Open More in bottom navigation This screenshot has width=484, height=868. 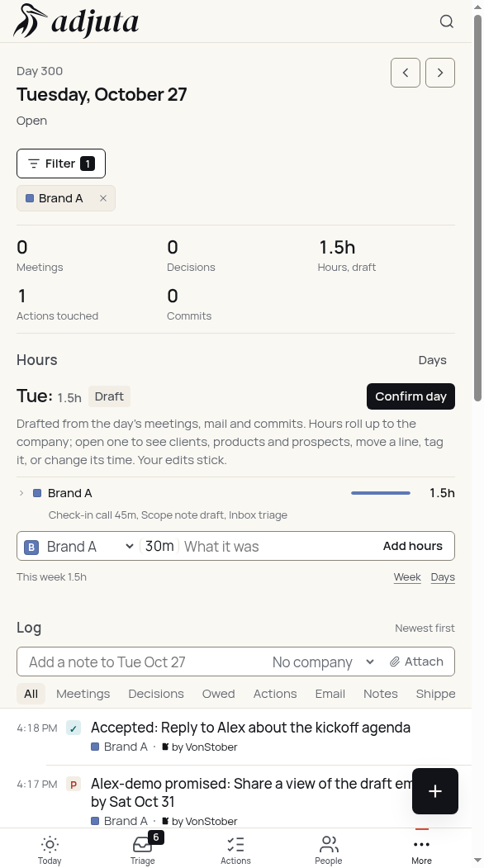pyautogui.click(x=421, y=849)
